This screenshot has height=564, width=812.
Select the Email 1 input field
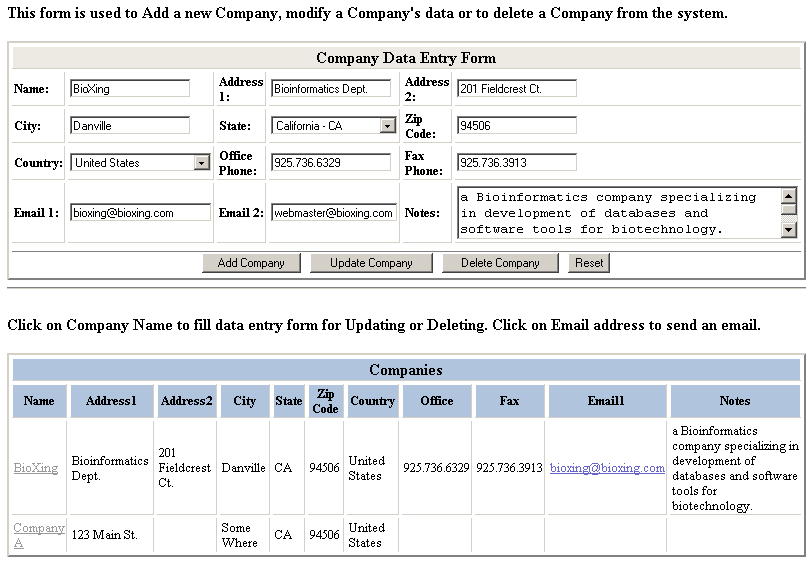click(140, 213)
